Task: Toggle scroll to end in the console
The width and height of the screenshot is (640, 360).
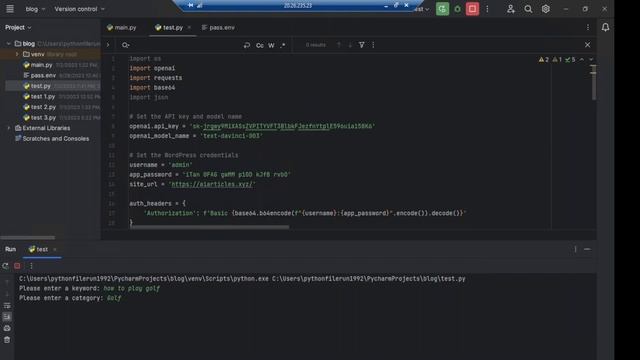Action: pos(7,317)
